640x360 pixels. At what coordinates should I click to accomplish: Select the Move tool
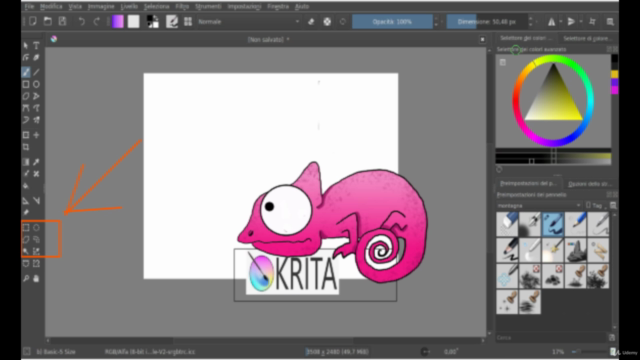(36, 135)
